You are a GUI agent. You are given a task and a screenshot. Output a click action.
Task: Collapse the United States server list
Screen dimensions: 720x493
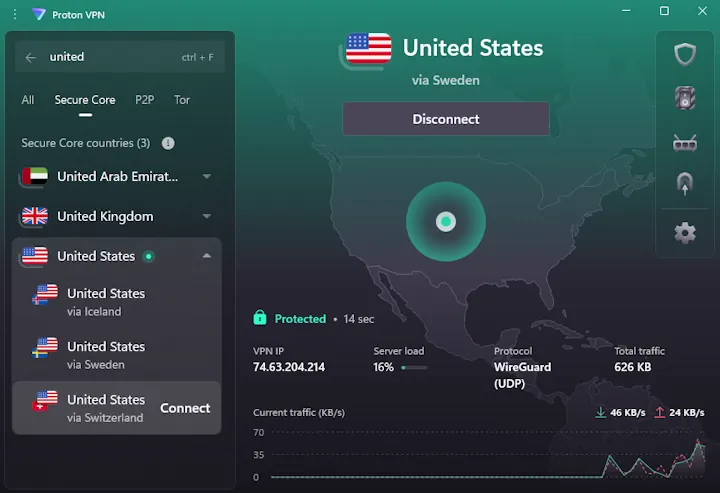click(207, 256)
